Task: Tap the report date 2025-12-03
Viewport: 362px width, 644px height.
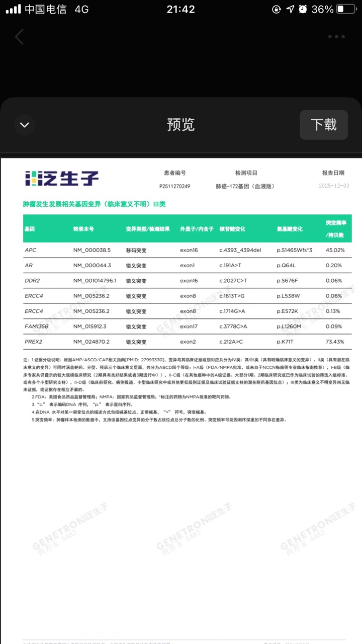Action: 333,186
